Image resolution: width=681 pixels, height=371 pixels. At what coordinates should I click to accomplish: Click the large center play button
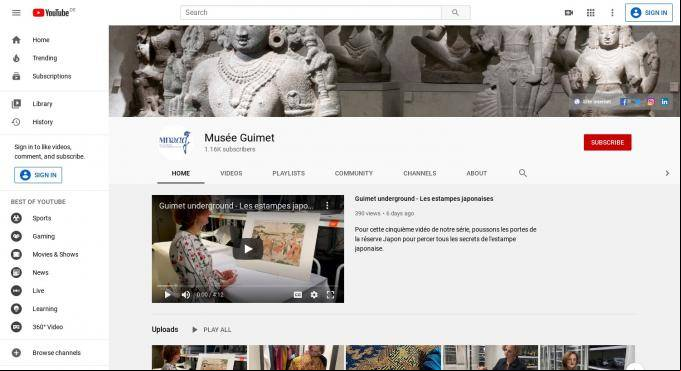(x=248, y=249)
